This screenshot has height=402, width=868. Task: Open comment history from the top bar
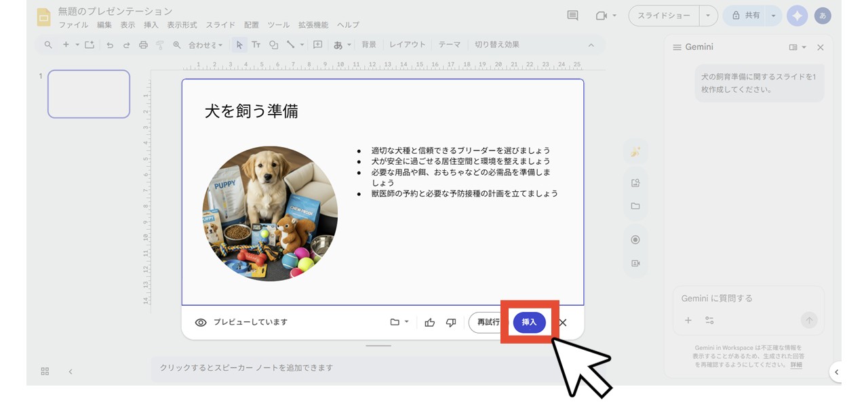(572, 15)
